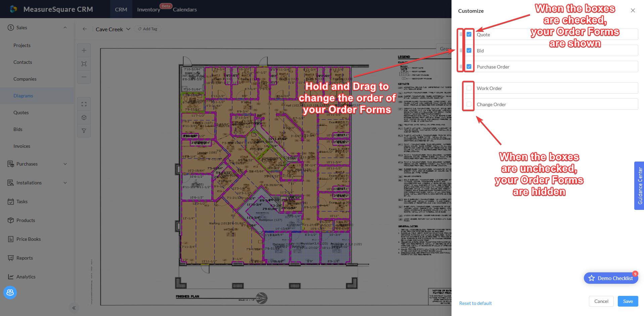
Task: Click the drag handle beside Purchase Order
Action: (x=461, y=66)
